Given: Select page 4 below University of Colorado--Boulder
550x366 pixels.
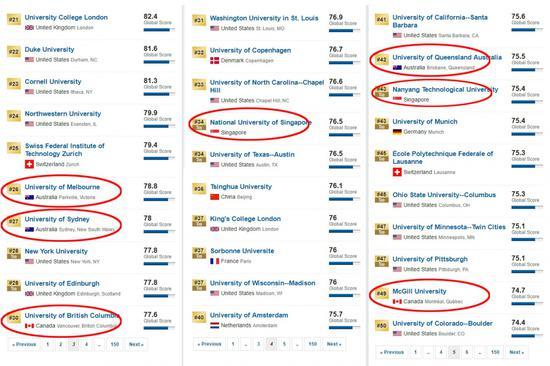Looking at the screenshot, I should 441,352.
